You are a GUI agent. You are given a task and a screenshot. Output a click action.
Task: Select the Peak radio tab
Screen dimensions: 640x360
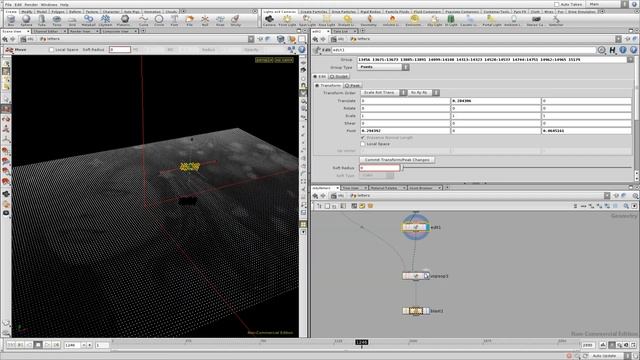[353, 85]
